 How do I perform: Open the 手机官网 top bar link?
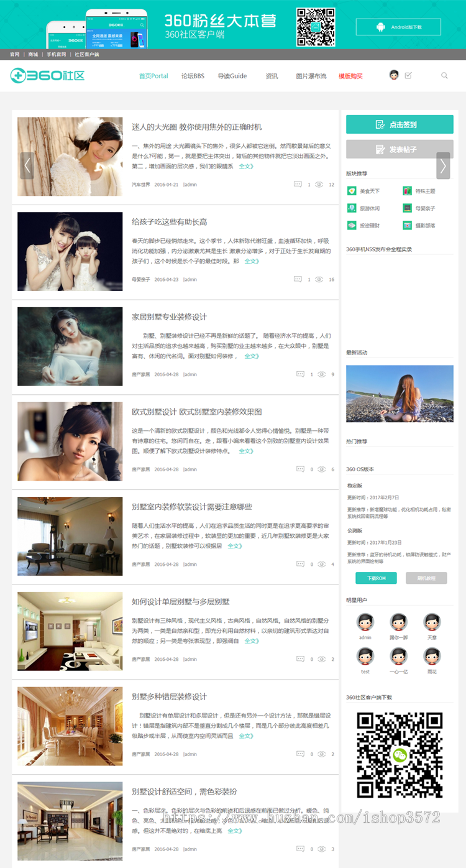pyautogui.click(x=57, y=55)
